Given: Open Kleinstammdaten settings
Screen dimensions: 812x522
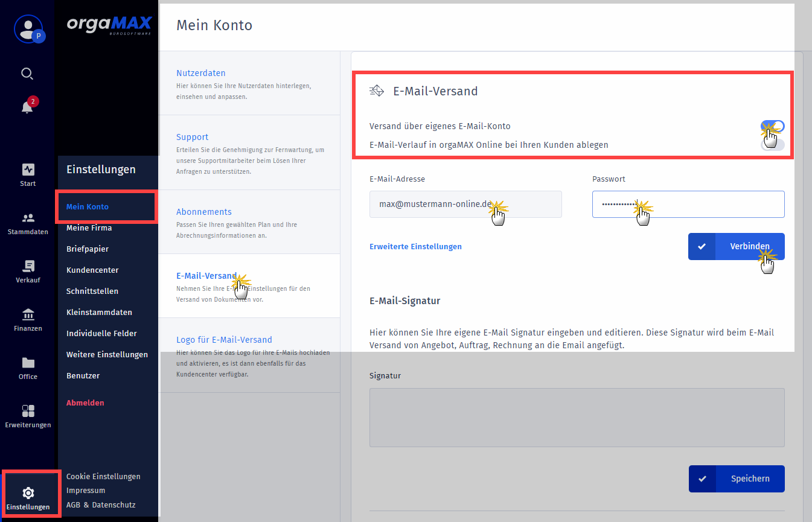Looking at the screenshot, I should 99,313.
